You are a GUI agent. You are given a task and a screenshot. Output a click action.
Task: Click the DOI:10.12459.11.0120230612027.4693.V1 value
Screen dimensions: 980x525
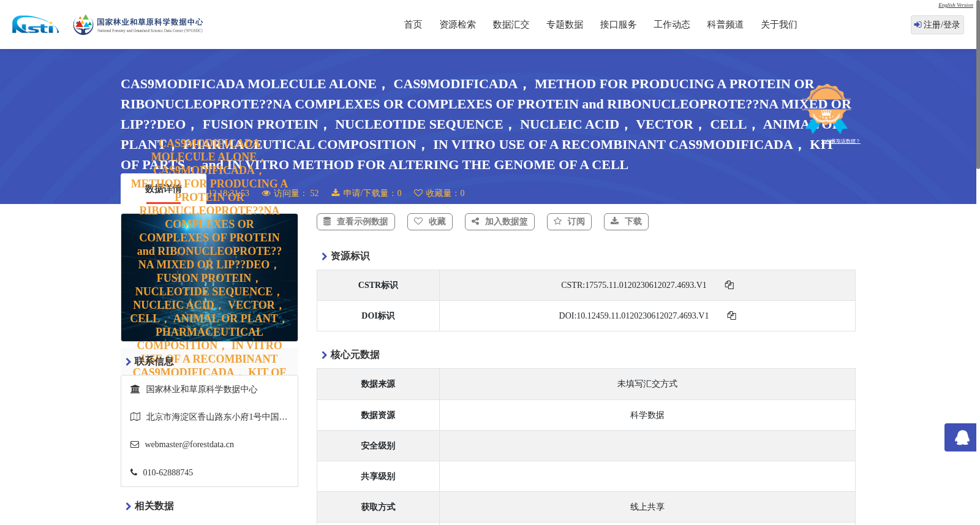pos(634,315)
